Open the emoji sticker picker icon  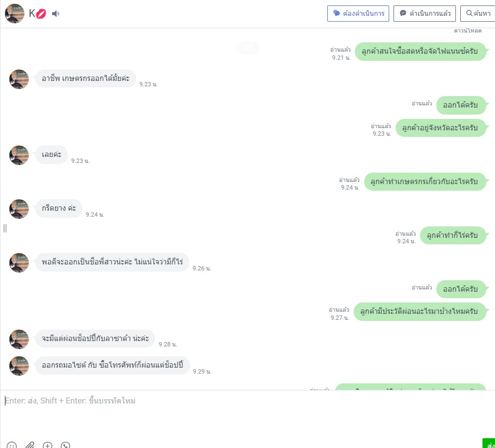tap(12, 445)
